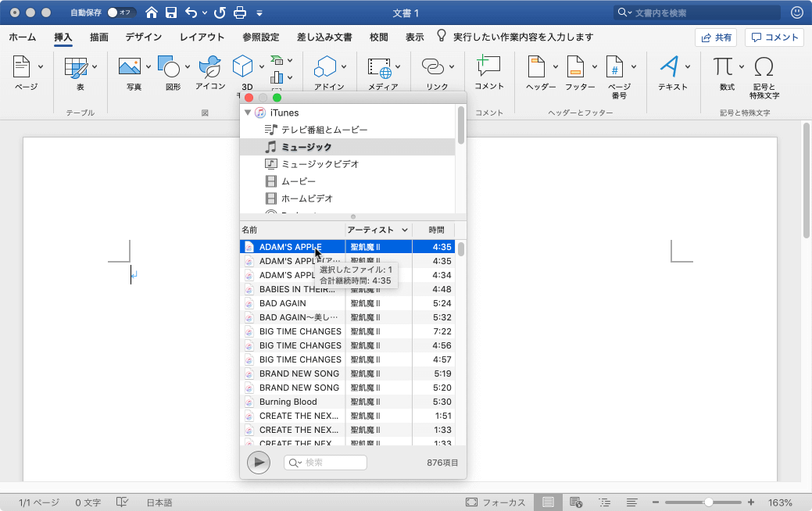The image size is (812, 511).
Task: Open 参照設定 ribbon tab
Action: tap(261, 38)
